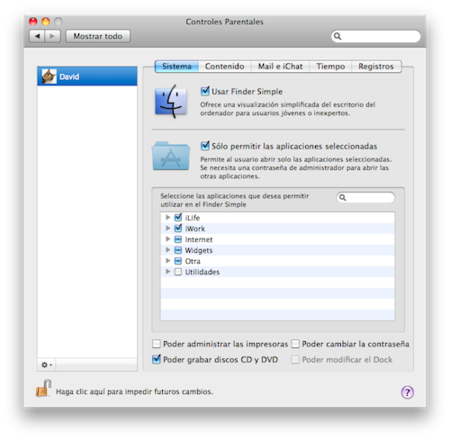Expand the Utilidades group

click(168, 272)
